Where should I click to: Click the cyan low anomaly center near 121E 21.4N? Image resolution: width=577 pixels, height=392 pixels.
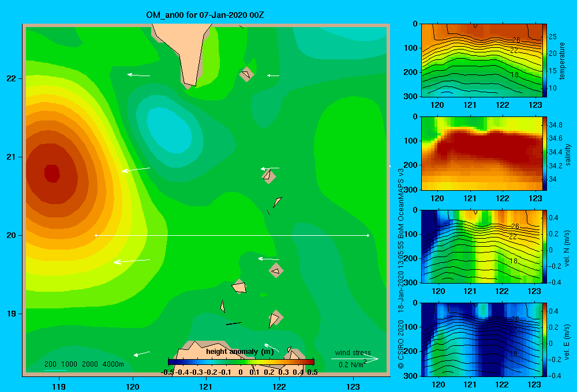click(x=170, y=131)
